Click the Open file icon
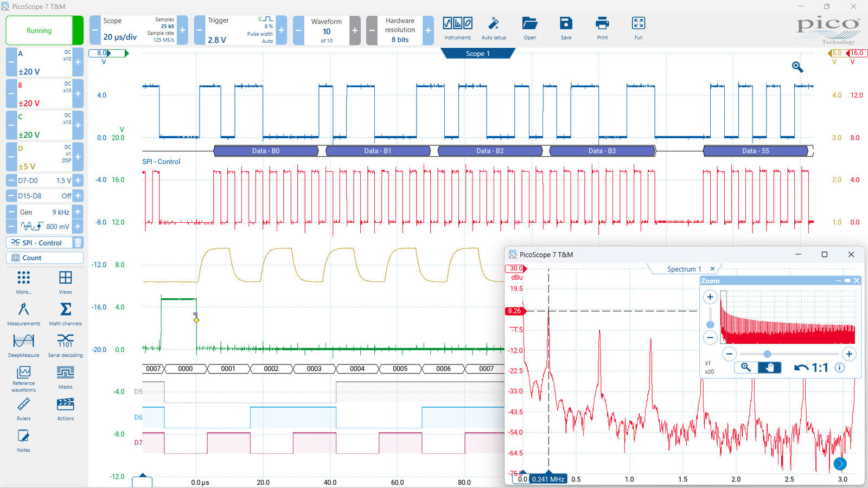This screenshot has height=488, width=868. coord(530,28)
